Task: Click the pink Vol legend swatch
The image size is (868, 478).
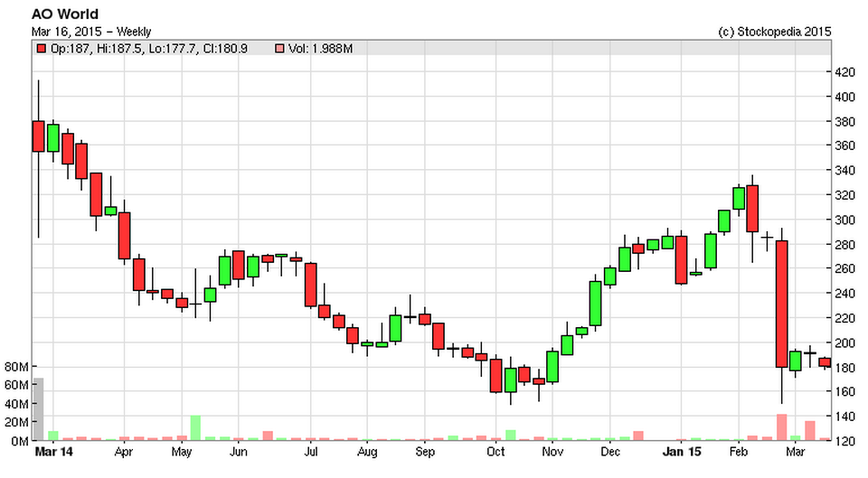Action: (x=279, y=49)
